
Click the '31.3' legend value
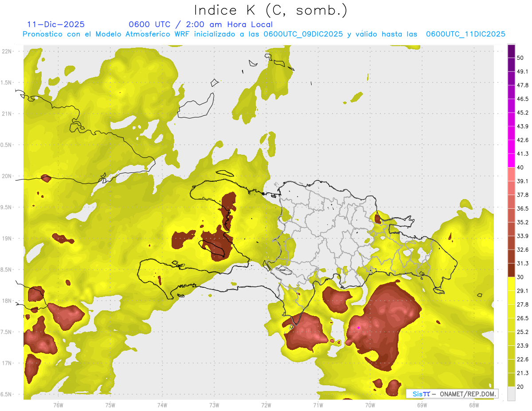click(522, 263)
